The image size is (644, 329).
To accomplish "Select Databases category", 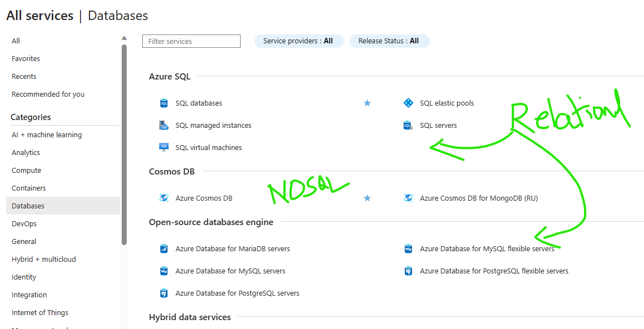I will (x=63, y=206).
